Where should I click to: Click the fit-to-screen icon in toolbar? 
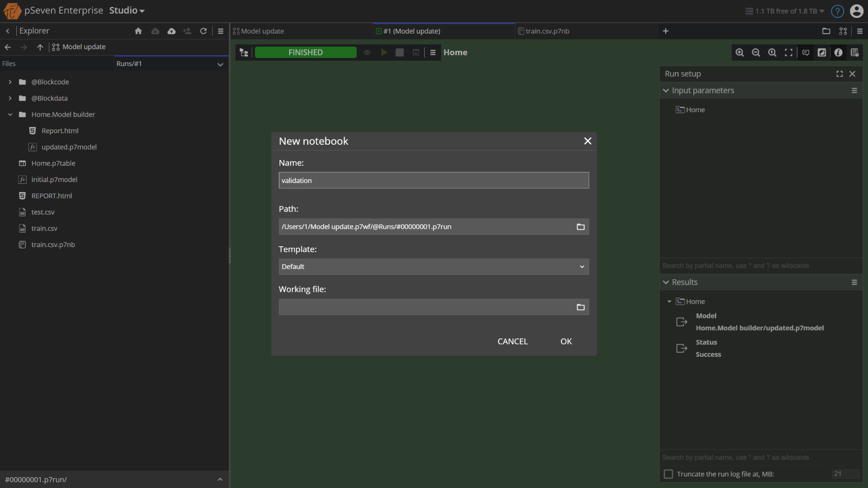(788, 52)
